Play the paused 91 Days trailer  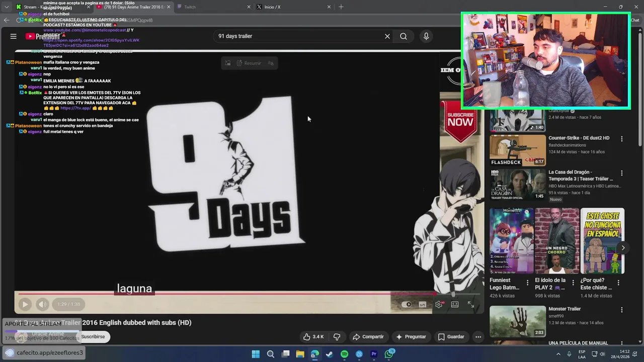click(25, 304)
